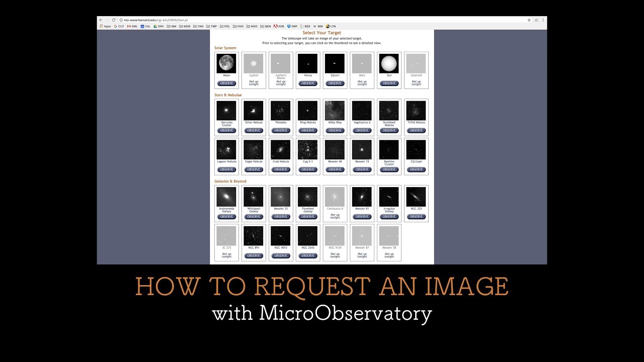Screen dimensions: 644x362
Task: Click OBSERVE for Whirlpool Galaxy
Action: [x=254, y=217]
